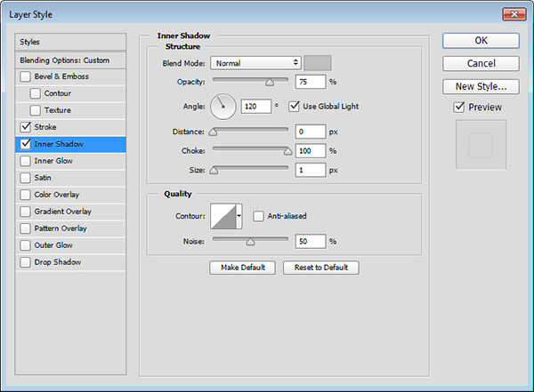Screen dimensions: 534x392
Task: Open the contour curve thumbnail picker
Action: point(222,216)
